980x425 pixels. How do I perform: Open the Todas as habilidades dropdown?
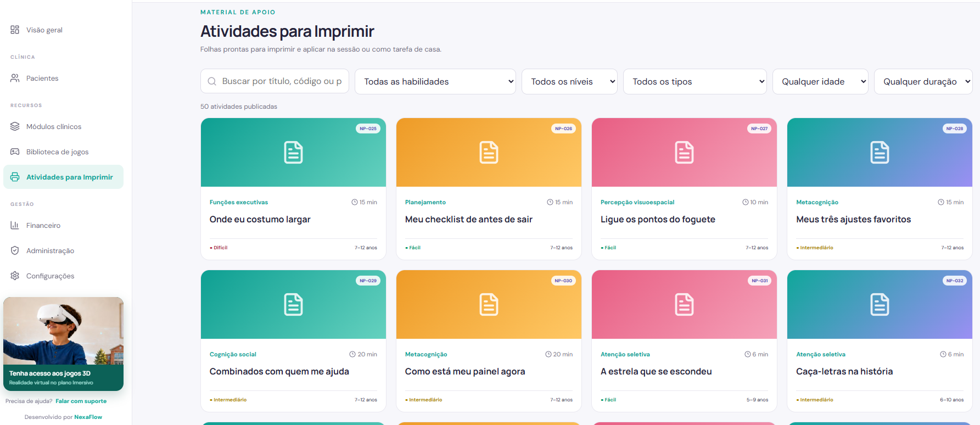435,81
